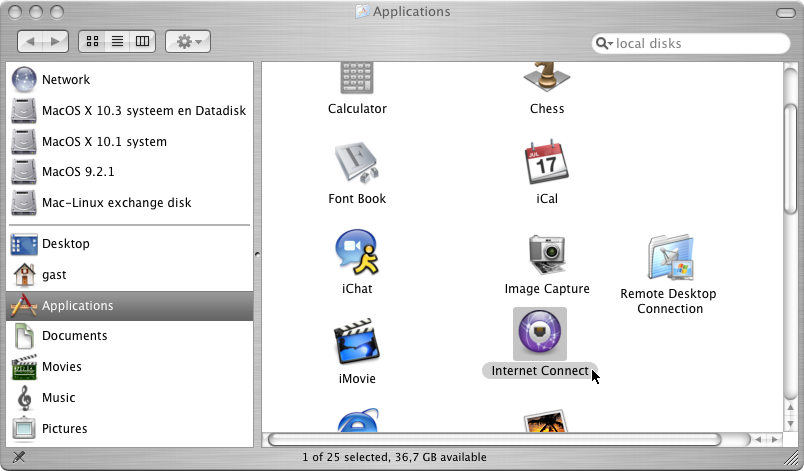Open Network in the sidebar
Viewport: 804px width, 471px height.
[x=129, y=79]
